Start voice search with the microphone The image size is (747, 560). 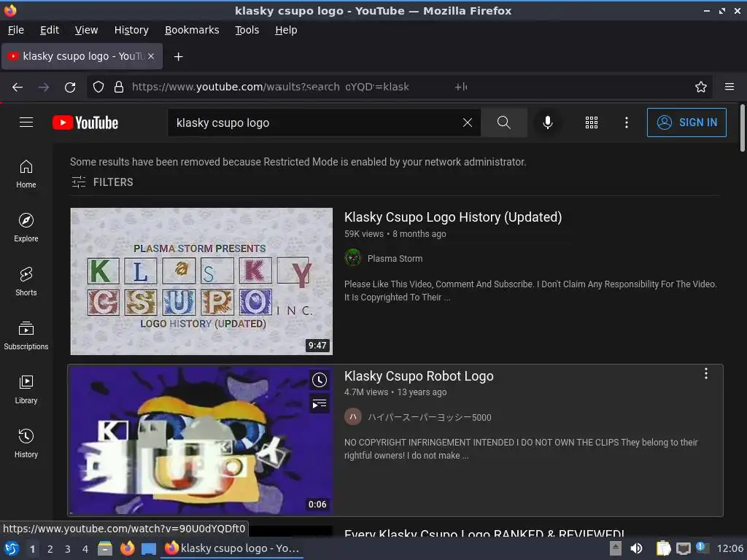tap(548, 122)
